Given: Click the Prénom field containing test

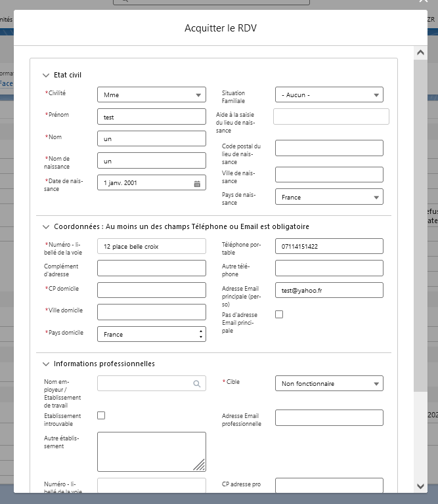Looking at the screenshot, I should [151, 117].
